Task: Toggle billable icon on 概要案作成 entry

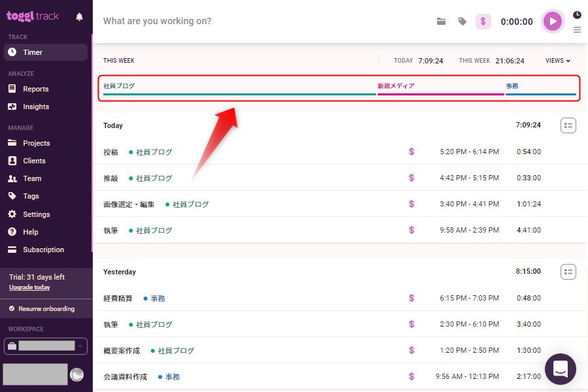Action: pos(412,350)
